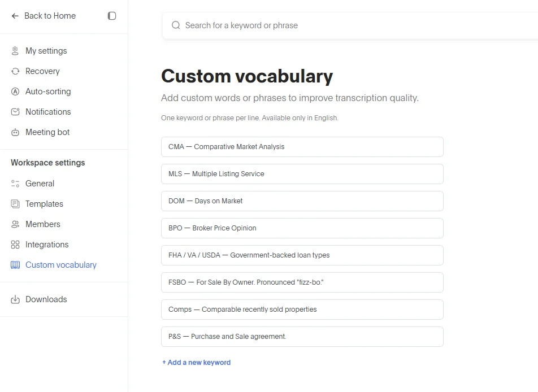Edit the DOM Days on Market entry
The width and height of the screenshot is (538, 392).
pyautogui.click(x=302, y=201)
